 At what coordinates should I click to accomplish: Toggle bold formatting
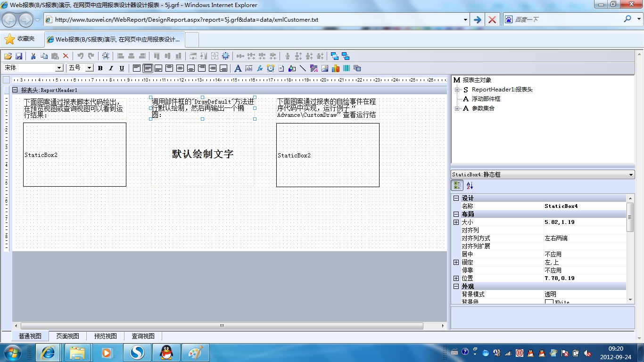coord(100,68)
